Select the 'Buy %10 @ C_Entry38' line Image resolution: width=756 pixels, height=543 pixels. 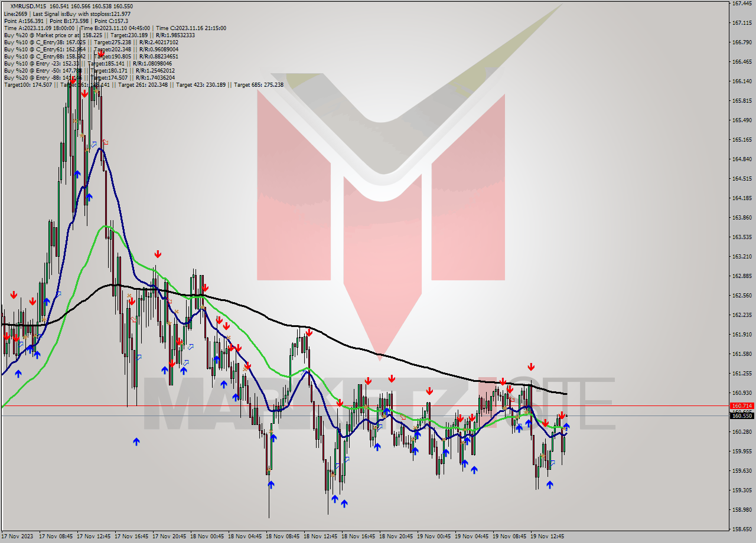click(91, 42)
